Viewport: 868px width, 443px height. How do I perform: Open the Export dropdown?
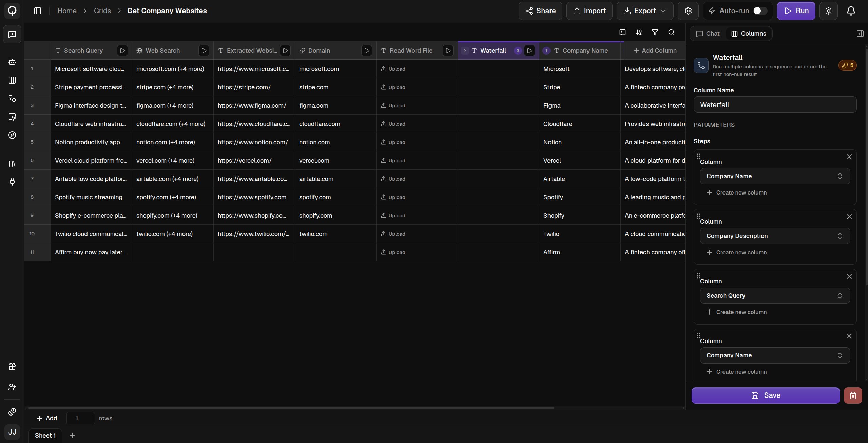pyautogui.click(x=645, y=11)
